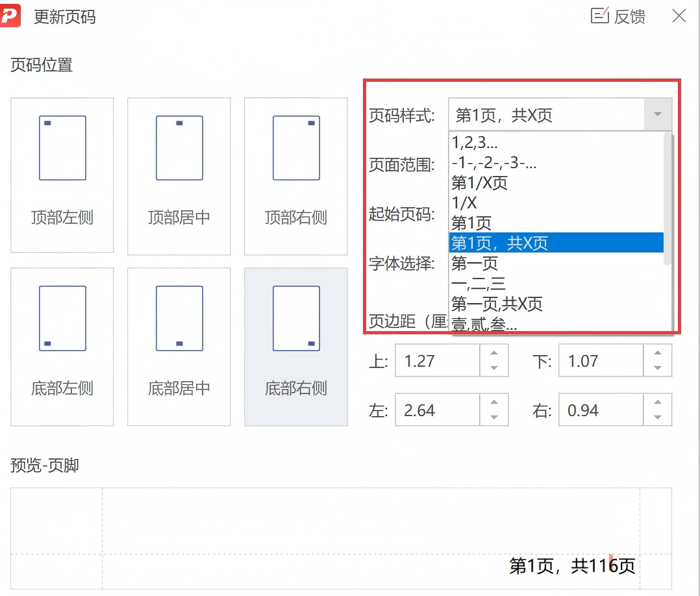This screenshot has height=596, width=700.
Task: Choose the 第一页,共X页 style option
Action: point(556,304)
